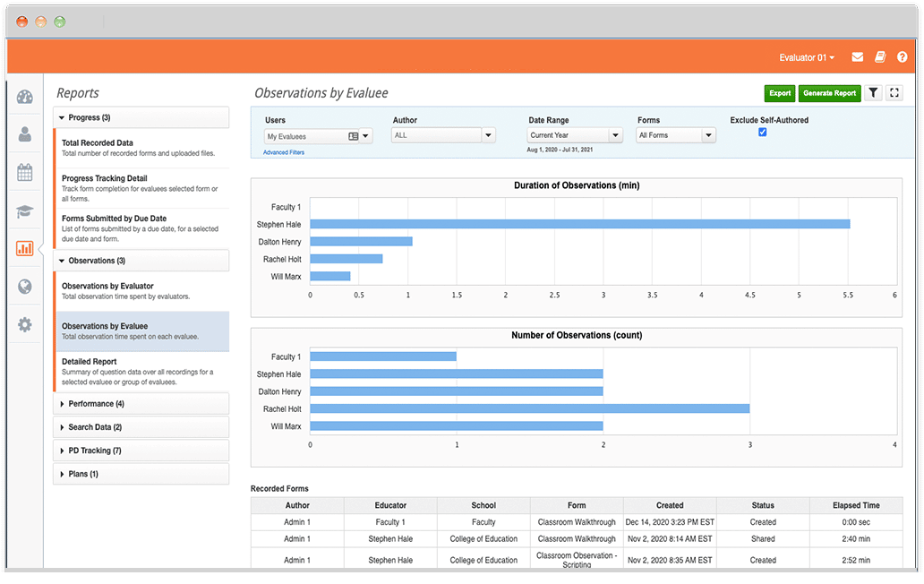
Task: Open the globe icon in sidebar
Action: tap(25, 287)
